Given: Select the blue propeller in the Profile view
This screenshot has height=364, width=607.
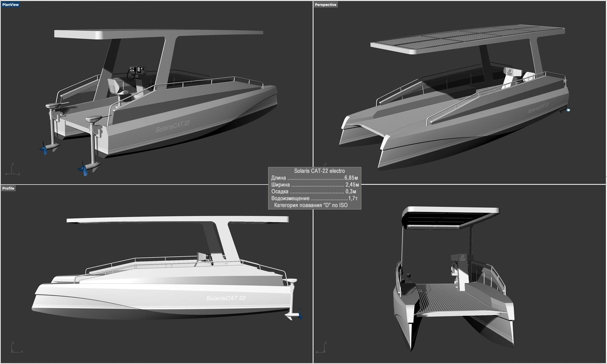Looking at the screenshot, I should pyautogui.click(x=300, y=315).
